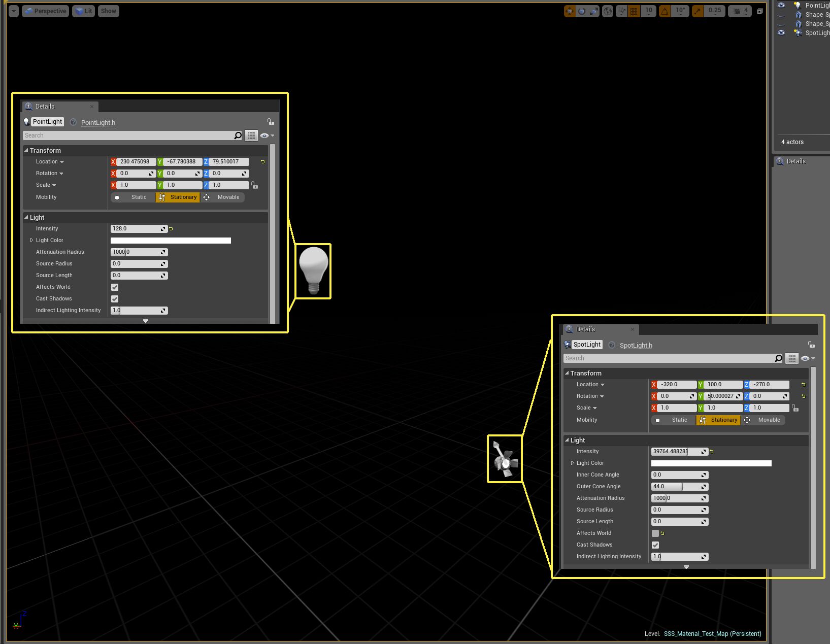Expand Light Color in the SpotLight Details
830x644 pixels.
(573, 463)
